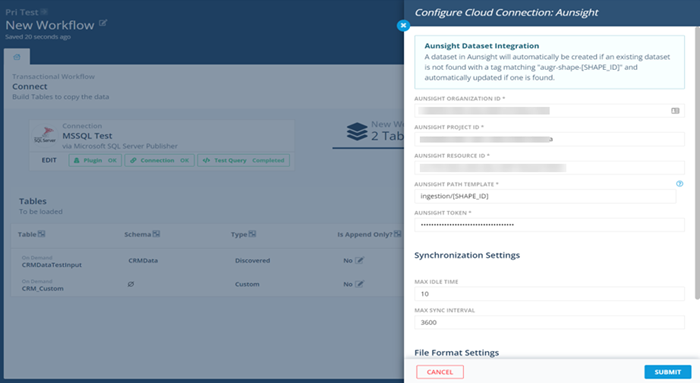Click the Aunsight Token password field

point(549,225)
